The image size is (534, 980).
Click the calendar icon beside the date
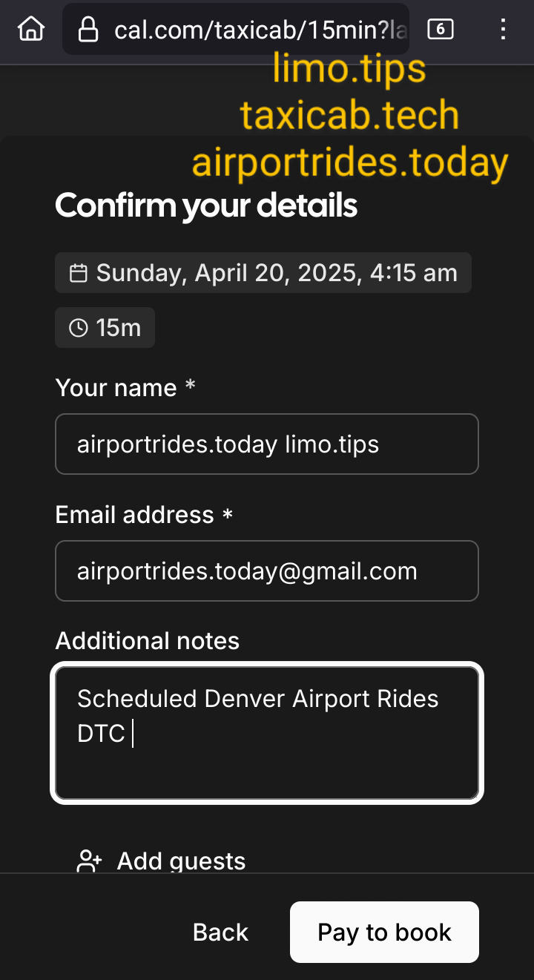78,273
